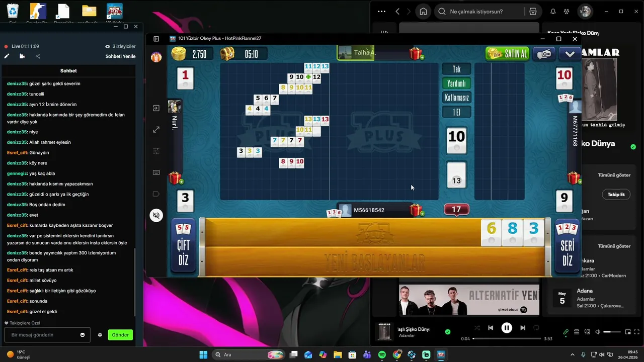Click Sohbeti Yenile to refresh chat
Image resolution: width=644 pixels, height=362 pixels.
click(120, 56)
